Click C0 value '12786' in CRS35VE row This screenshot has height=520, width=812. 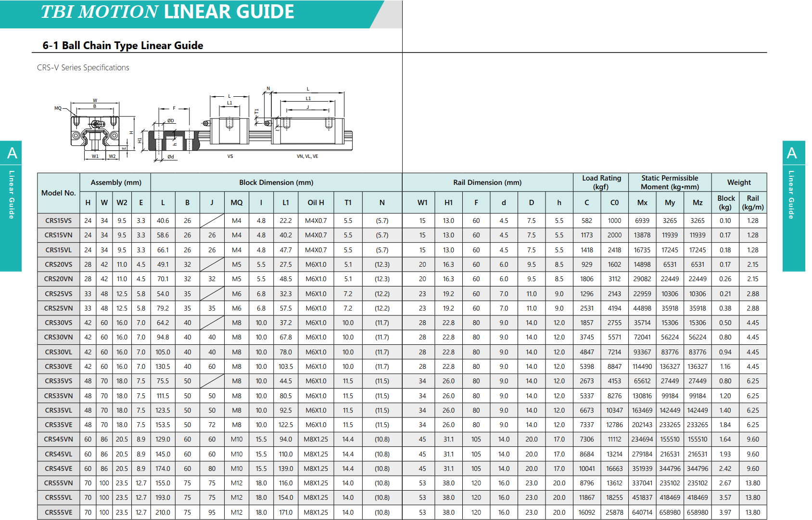[x=614, y=425]
